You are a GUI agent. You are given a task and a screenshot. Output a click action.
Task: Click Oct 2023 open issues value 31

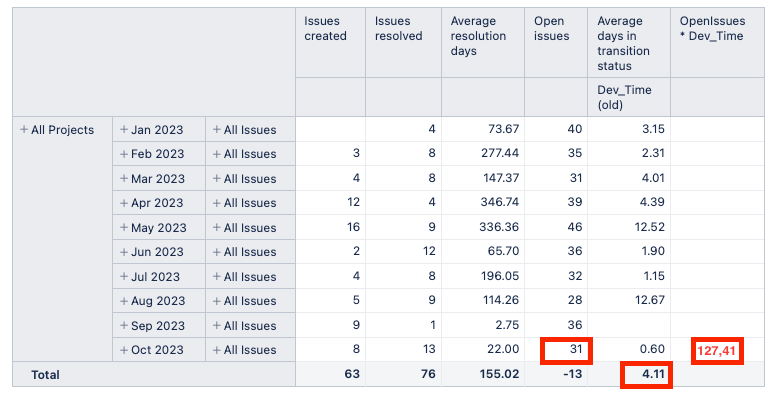tap(576, 349)
